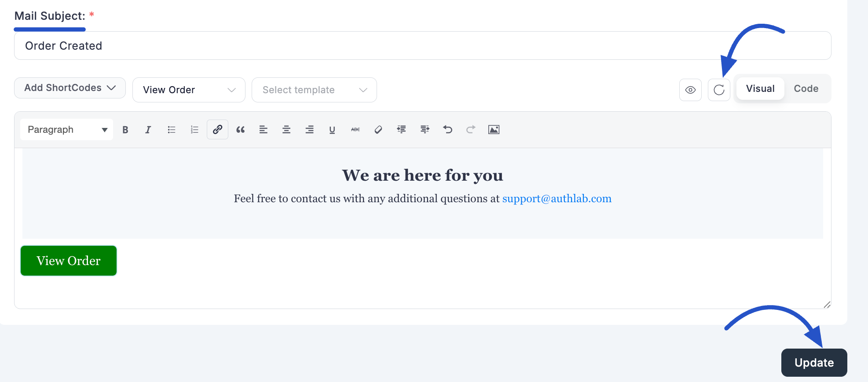Redo the last undone edit
Image resolution: width=868 pixels, height=382 pixels.
pyautogui.click(x=471, y=130)
